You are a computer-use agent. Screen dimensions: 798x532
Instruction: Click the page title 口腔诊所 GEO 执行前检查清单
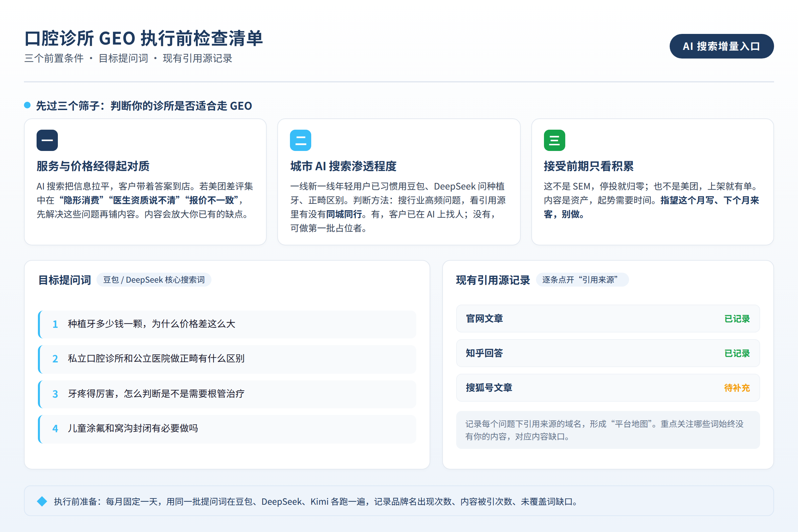(144, 38)
